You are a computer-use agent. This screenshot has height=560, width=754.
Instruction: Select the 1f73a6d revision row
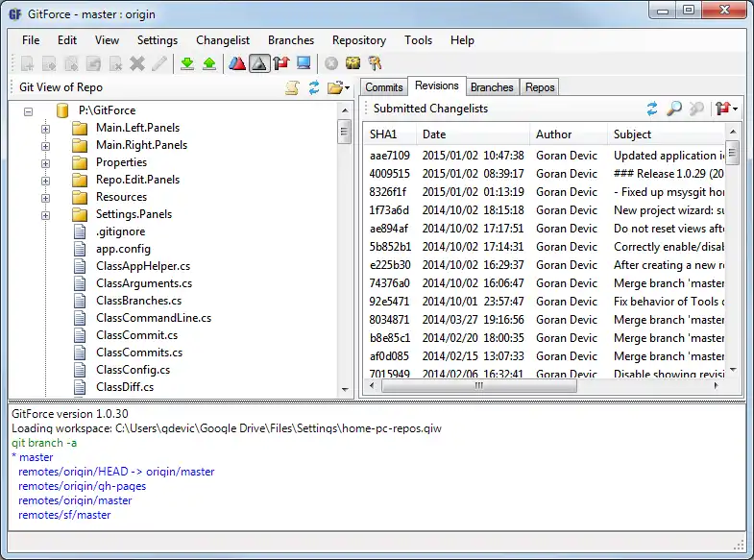pos(544,210)
